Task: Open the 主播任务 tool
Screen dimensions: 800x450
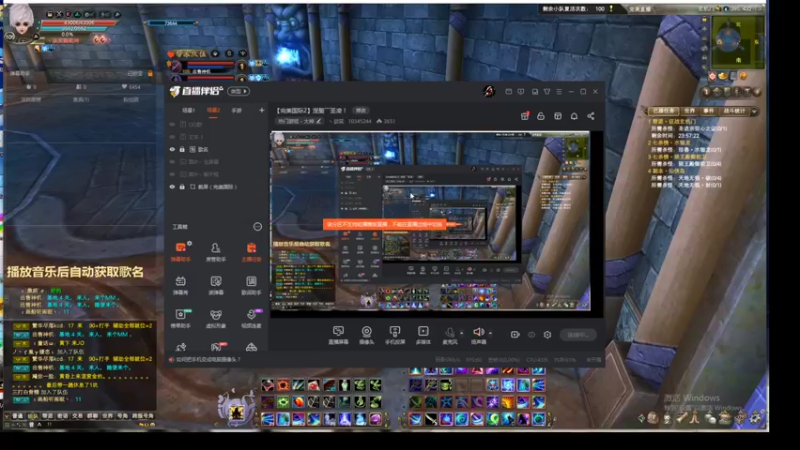Action: (251, 252)
